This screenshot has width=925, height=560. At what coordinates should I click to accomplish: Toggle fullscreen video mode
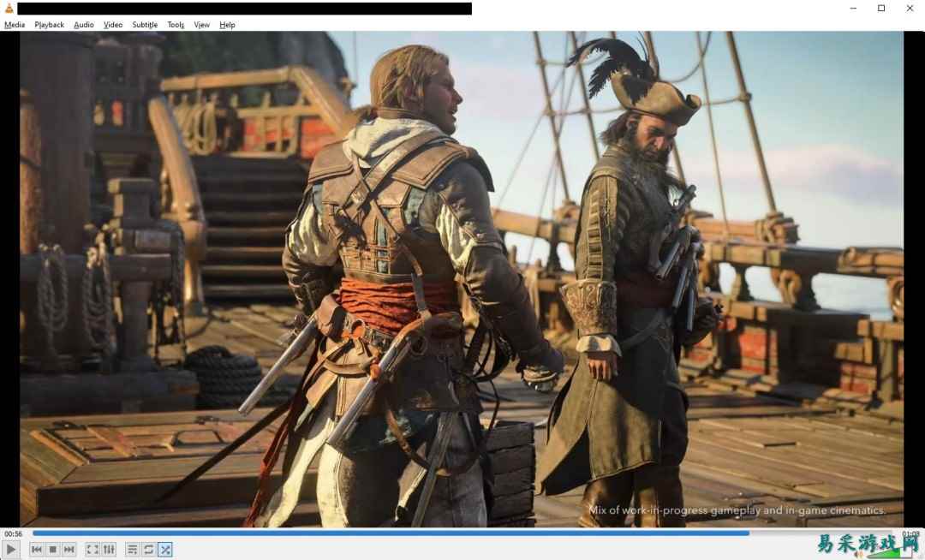tap(92, 550)
